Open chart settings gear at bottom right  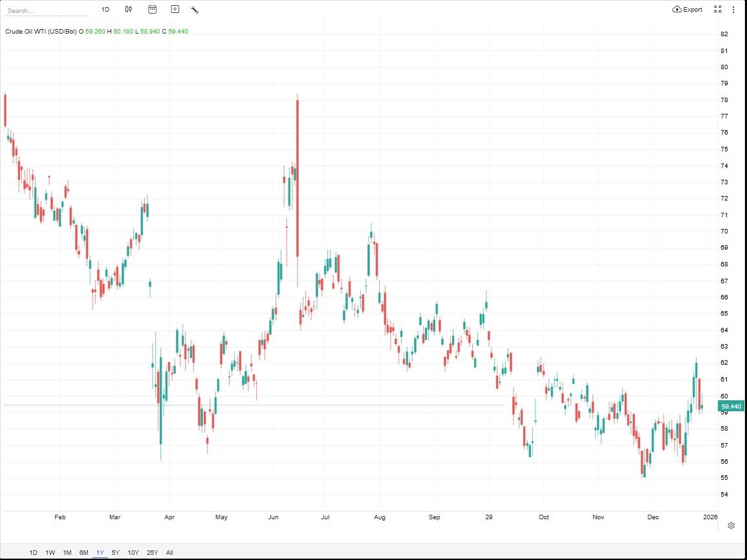[x=731, y=525]
